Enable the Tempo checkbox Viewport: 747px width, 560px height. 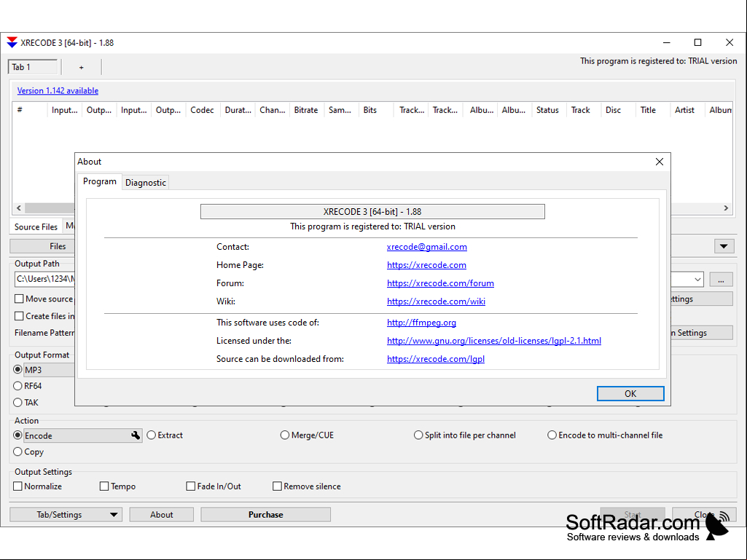click(104, 486)
